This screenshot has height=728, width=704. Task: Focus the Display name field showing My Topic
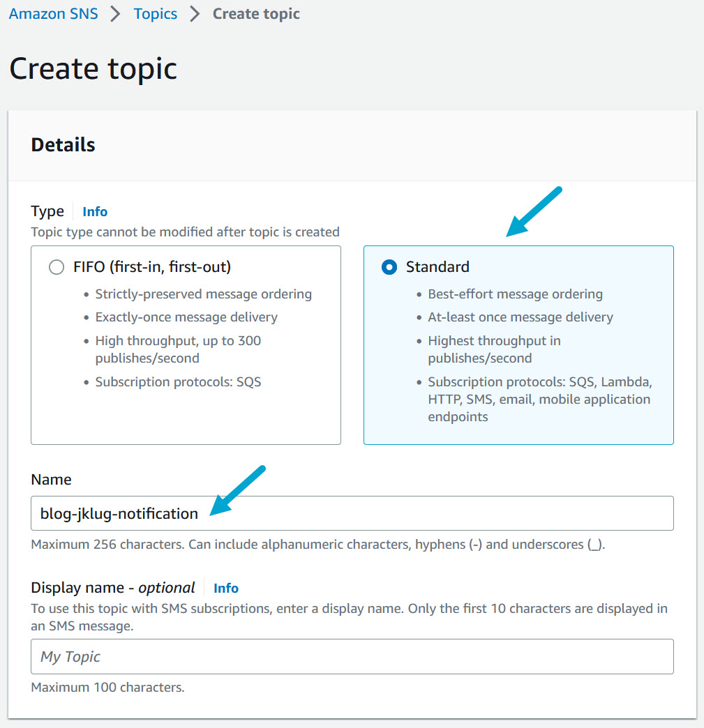[352, 656]
